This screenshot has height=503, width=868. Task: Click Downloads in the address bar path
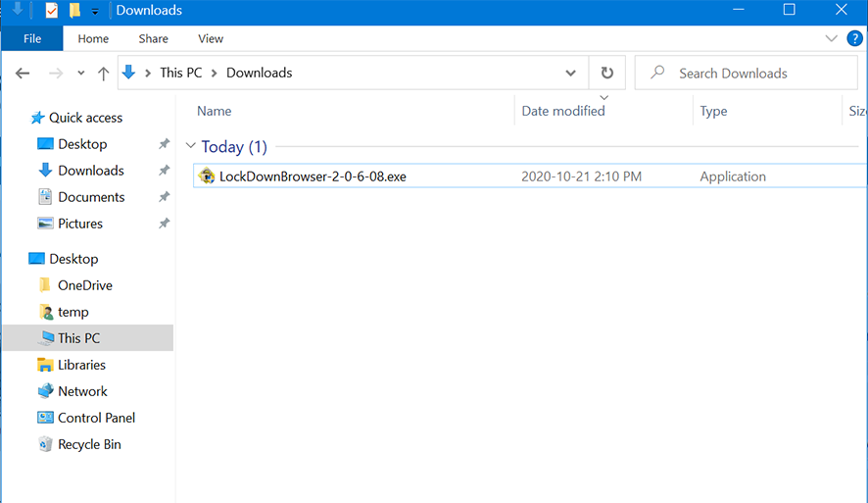coord(259,73)
